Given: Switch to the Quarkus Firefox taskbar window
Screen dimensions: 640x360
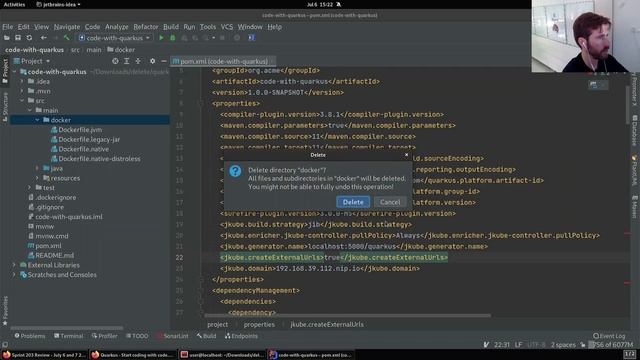Looking at the screenshot, I should pos(132,355).
